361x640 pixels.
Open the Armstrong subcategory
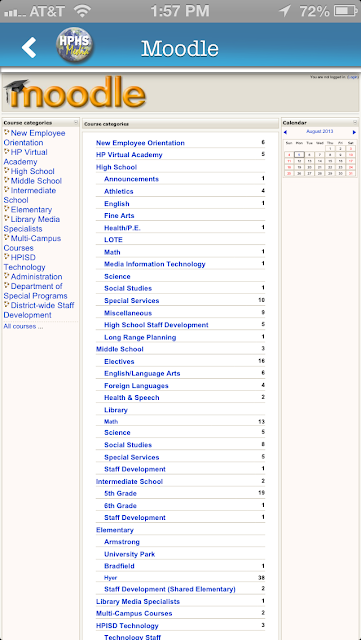click(122, 542)
